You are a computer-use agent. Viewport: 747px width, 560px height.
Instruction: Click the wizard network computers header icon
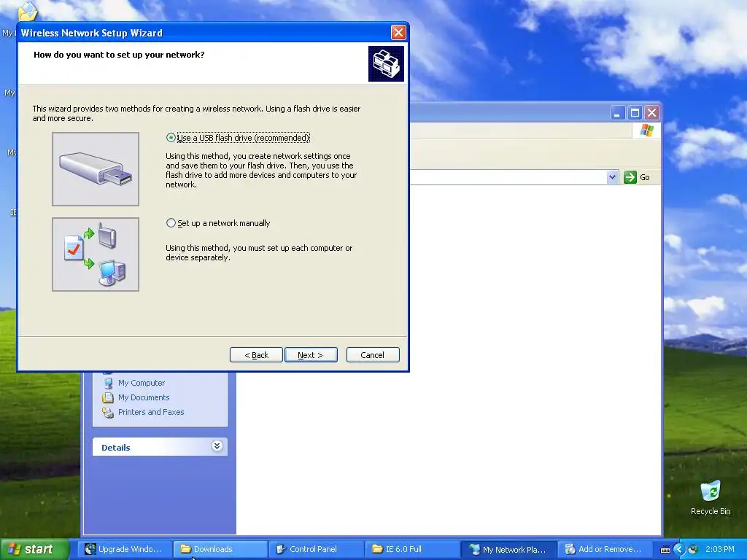[386, 64]
